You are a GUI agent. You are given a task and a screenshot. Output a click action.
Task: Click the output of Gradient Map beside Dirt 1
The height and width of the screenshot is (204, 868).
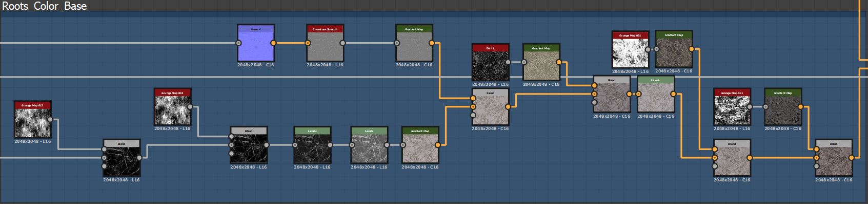point(559,62)
